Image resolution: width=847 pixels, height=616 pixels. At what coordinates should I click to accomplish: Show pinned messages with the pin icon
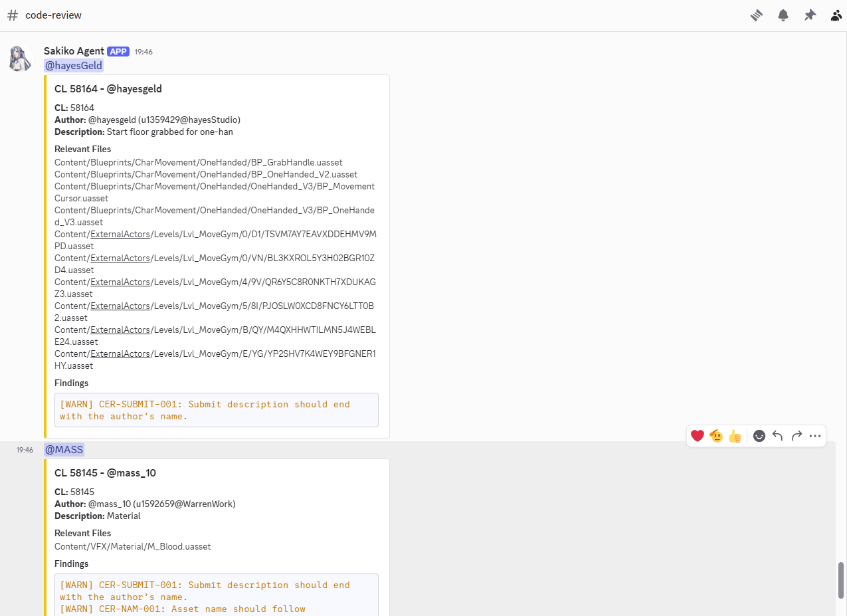[x=810, y=15]
